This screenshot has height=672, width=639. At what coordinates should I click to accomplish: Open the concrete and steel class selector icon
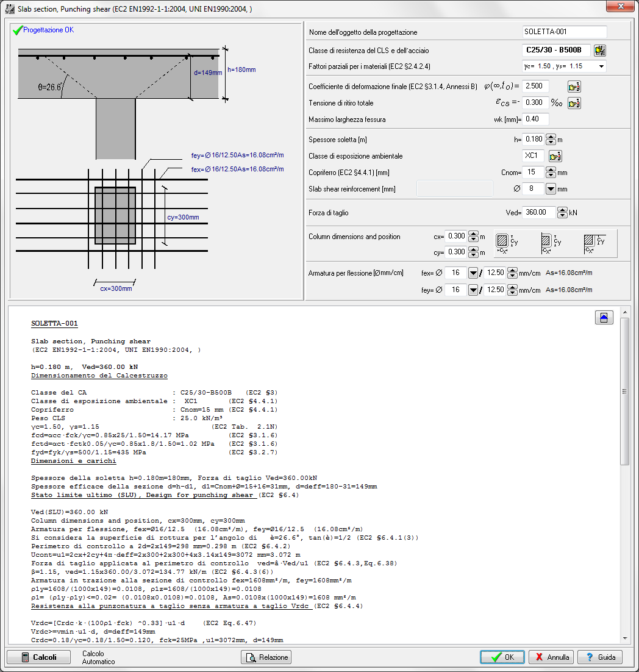[600, 51]
